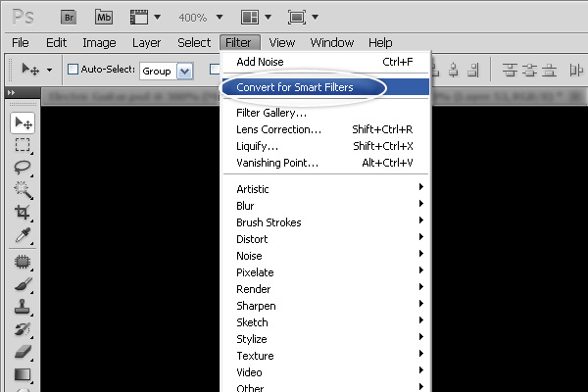Open Sharpen submenu
Viewport: 588px width, 392px height.
pyautogui.click(x=326, y=306)
